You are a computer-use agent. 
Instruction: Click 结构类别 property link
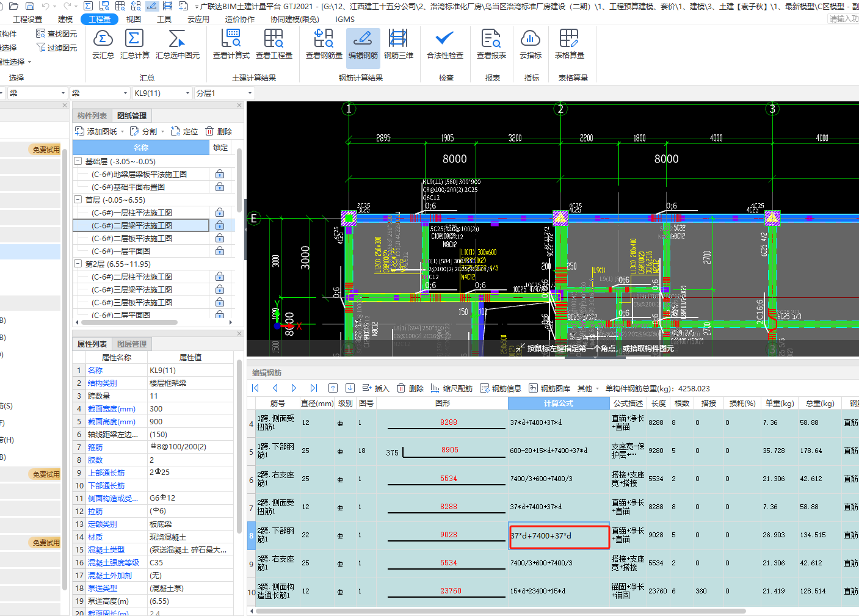coord(103,383)
